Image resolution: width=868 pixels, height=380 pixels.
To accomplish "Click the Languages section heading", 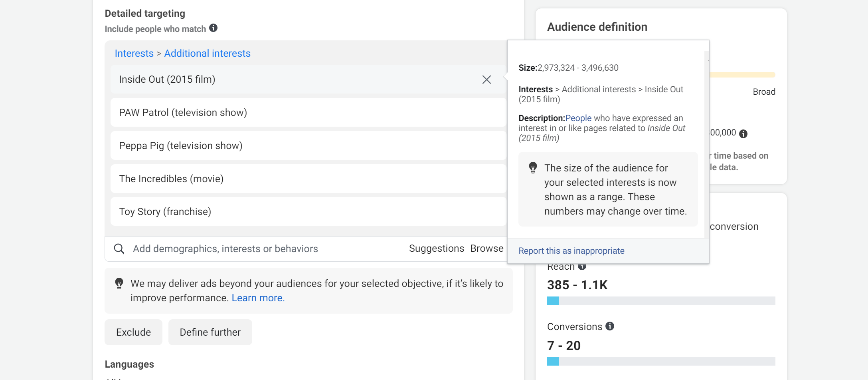I will pyautogui.click(x=129, y=364).
